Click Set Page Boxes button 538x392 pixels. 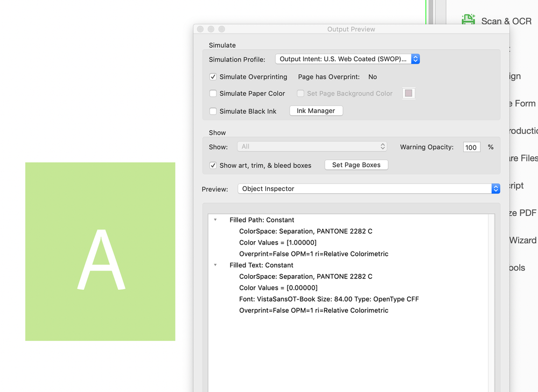coord(356,165)
